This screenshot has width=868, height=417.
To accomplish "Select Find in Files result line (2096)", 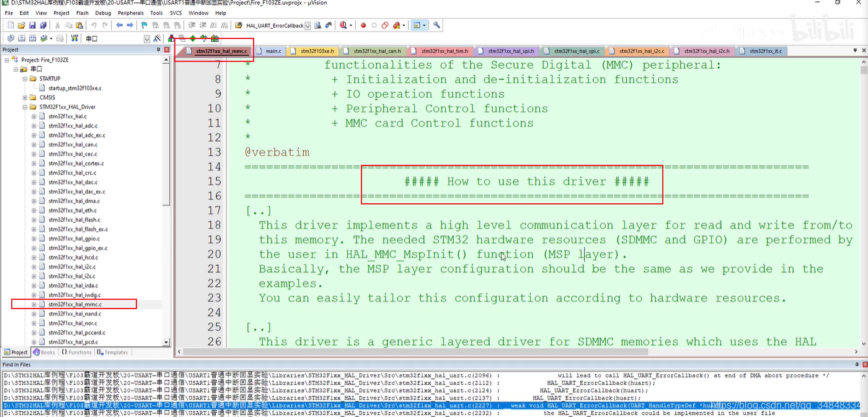I will click(432, 375).
